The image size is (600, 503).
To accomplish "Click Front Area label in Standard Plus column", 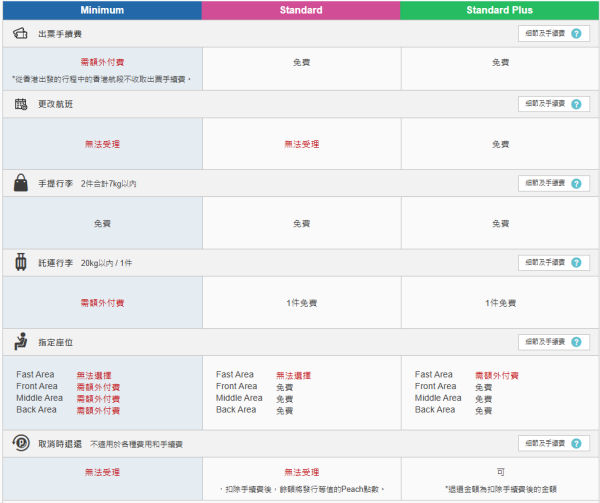I will (x=435, y=386).
